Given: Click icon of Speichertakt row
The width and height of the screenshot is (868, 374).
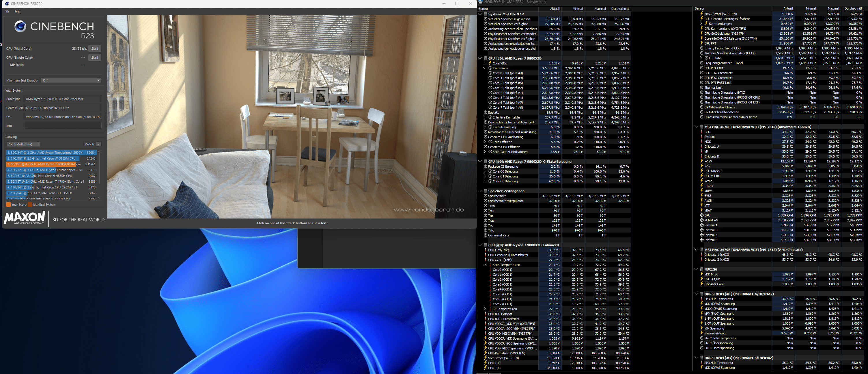Looking at the screenshot, I should tap(486, 196).
